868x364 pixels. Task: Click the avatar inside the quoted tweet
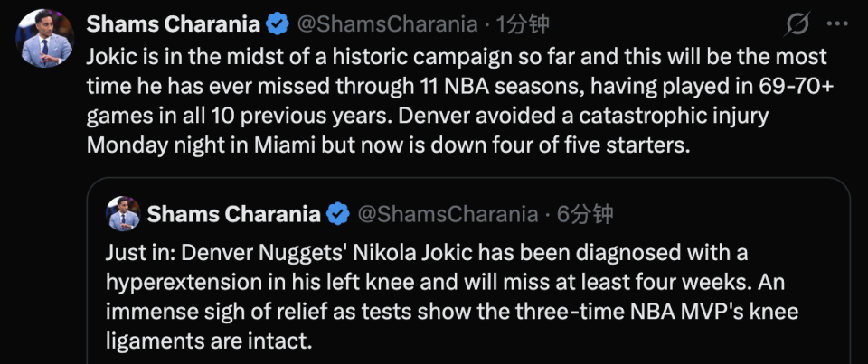(x=122, y=213)
